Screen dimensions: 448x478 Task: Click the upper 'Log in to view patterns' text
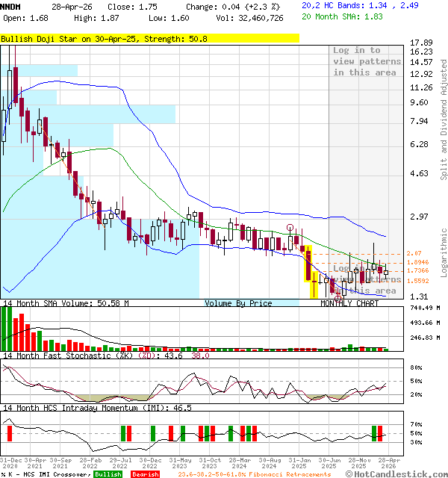click(357, 61)
